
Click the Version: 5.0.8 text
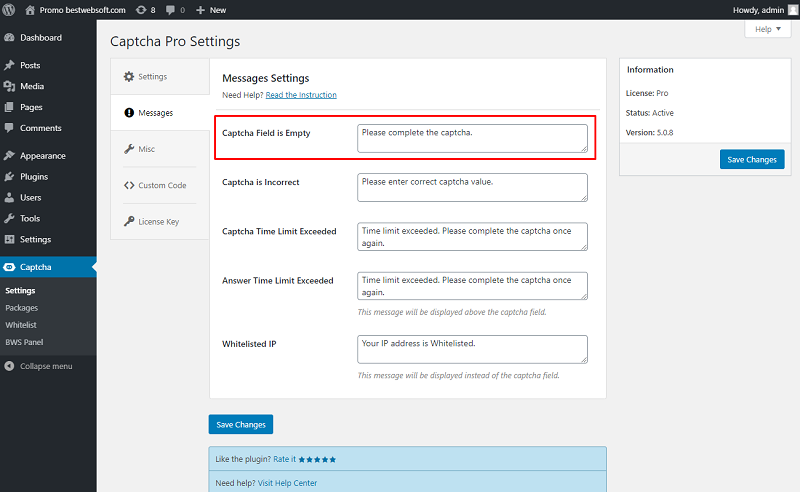tap(649, 132)
